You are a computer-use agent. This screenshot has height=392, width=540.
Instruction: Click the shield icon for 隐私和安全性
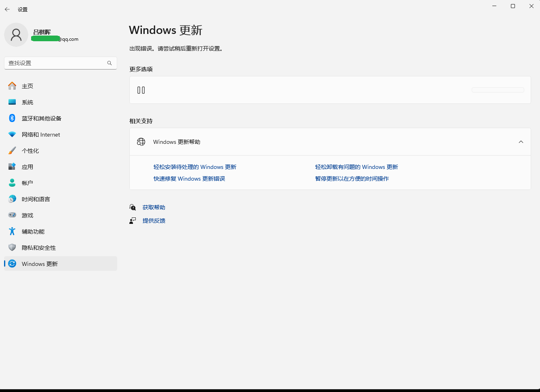(x=12, y=247)
